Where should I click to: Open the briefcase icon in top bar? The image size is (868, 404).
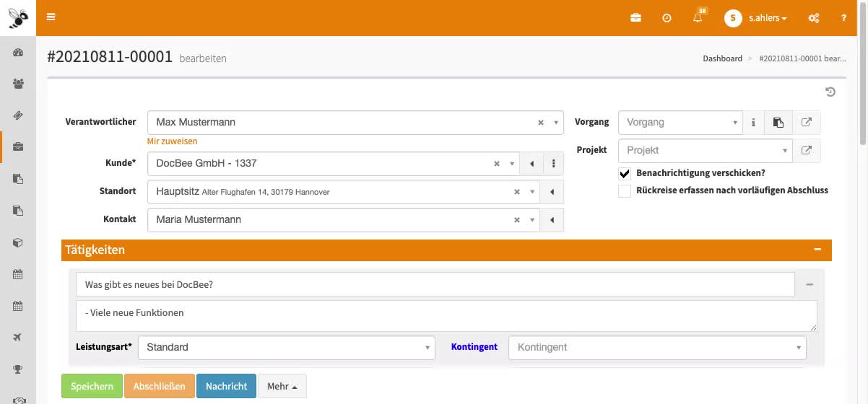[x=635, y=18]
